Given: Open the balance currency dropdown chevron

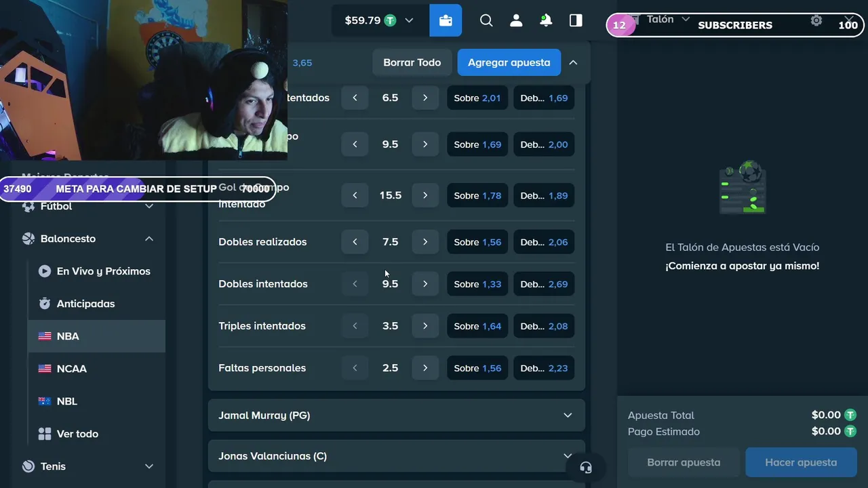Looking at the screenshot, I should tap(409, 20).
